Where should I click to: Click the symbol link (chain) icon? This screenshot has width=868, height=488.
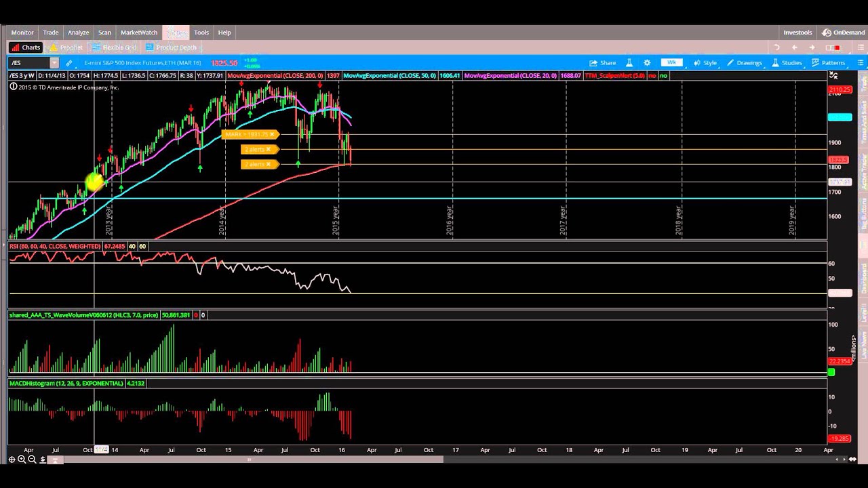point(68,63)
